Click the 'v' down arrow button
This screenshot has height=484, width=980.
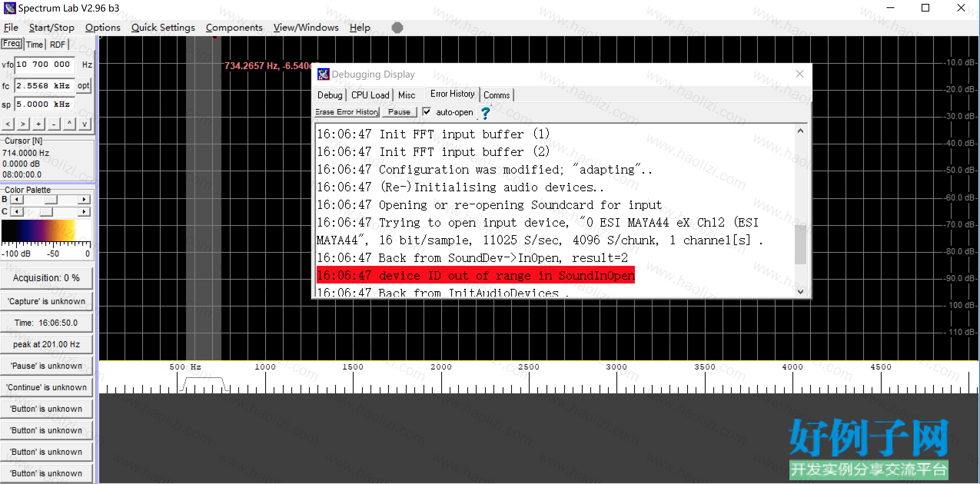pos(85,124)
